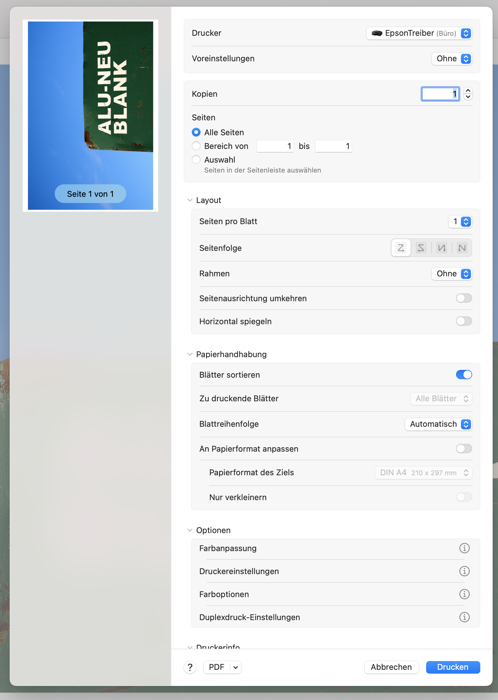Viewport: 498px width, 700px height.
Task: Collapse the Papierhandhabung section
Action: click(190, 354)
